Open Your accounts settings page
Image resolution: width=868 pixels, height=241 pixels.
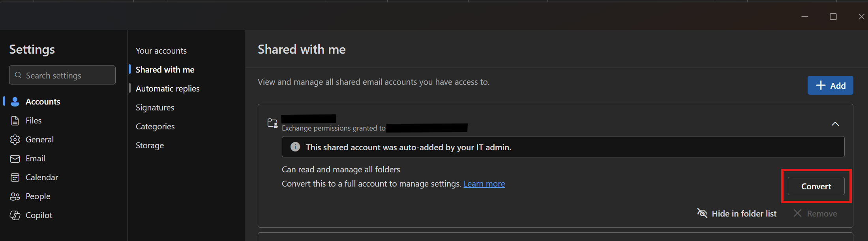point(161,50)
